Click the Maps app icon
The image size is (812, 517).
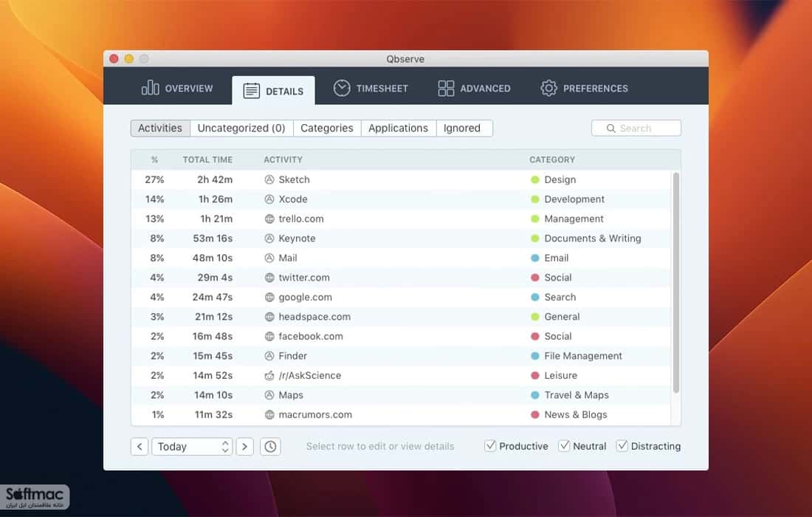pos(269,395)
